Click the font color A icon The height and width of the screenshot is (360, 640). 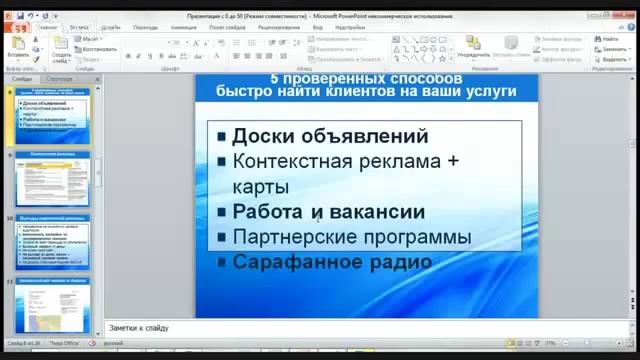click(217, 56)
